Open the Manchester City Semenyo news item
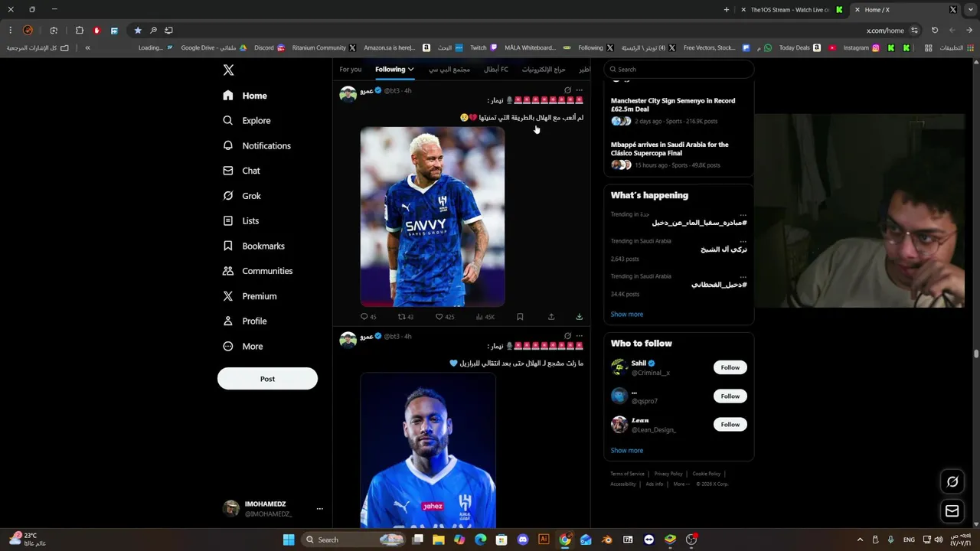 click(678, 111)
